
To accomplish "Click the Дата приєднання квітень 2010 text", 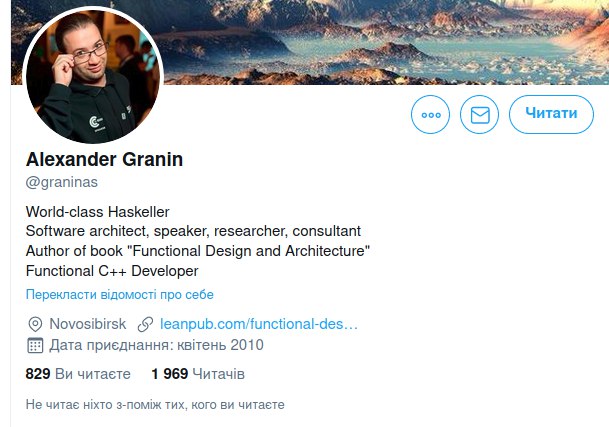I will tap(156, 345).
